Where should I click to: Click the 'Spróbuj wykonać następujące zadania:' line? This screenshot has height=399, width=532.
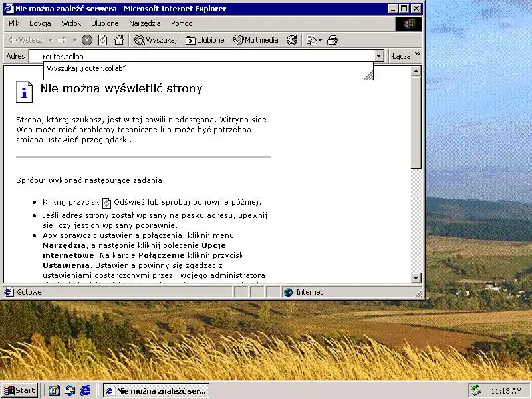[90, 180]
